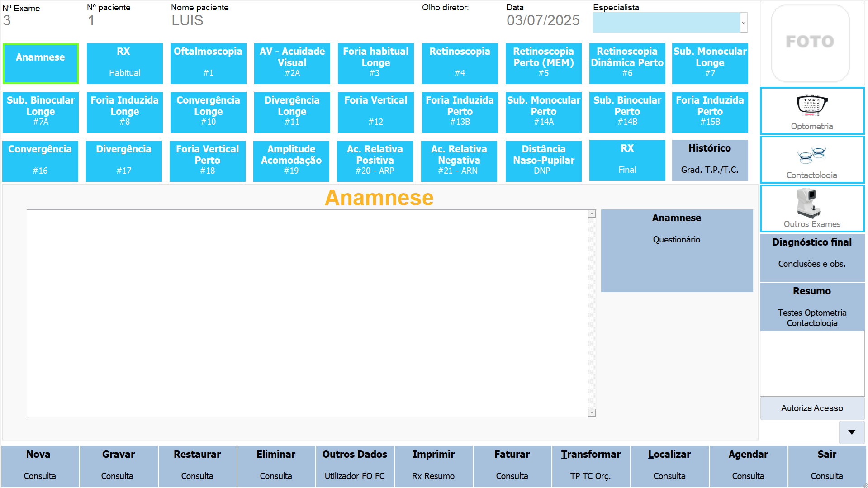Screen dimensions: 868x488
Task: Open the Distância Naso-Pupilar DNP test
Action: click(543, 161)
